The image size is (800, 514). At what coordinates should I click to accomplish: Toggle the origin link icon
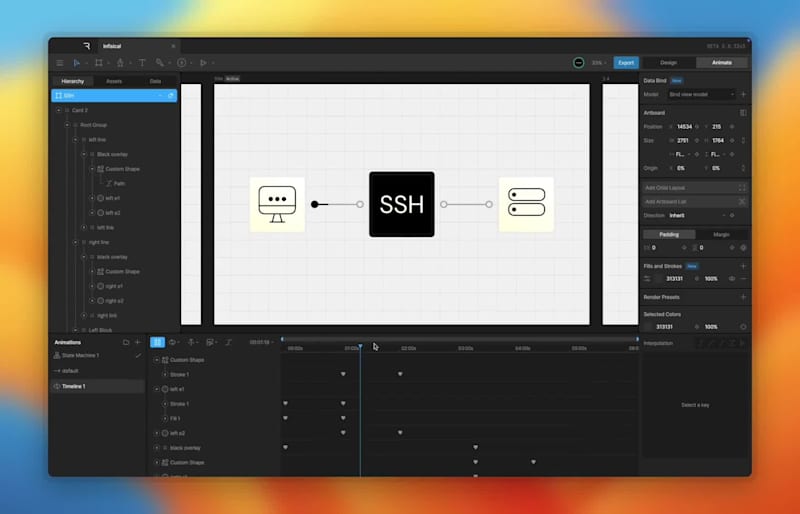tap(743, 168)
